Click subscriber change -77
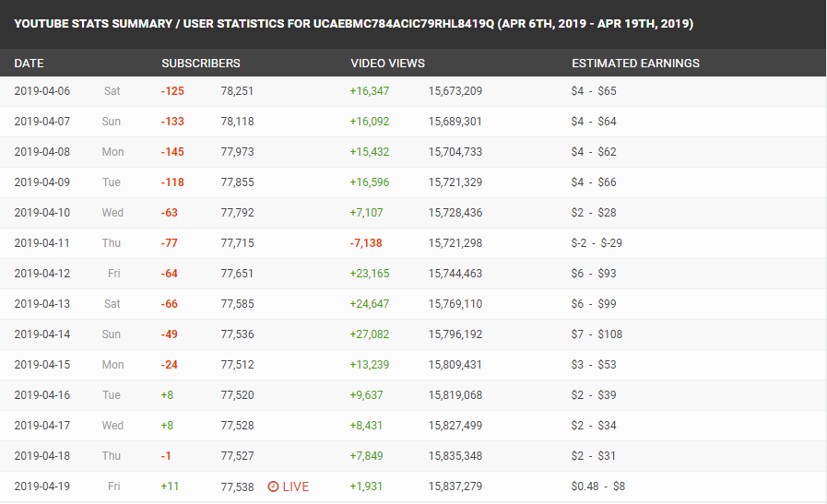 (170, 243)
